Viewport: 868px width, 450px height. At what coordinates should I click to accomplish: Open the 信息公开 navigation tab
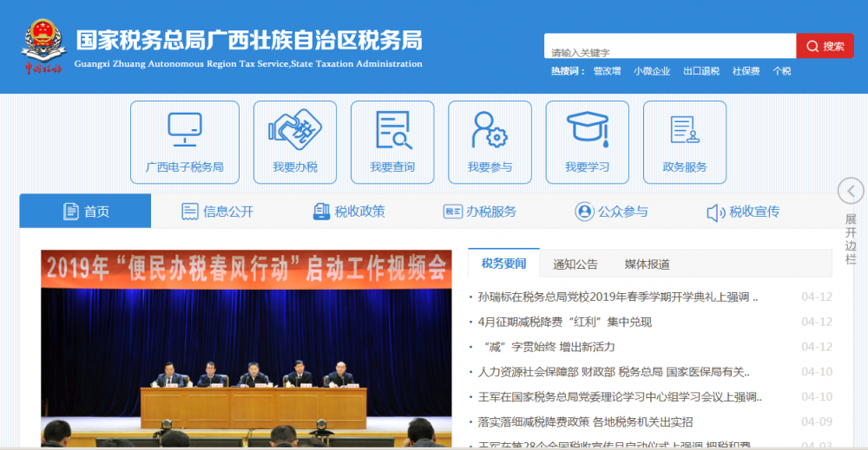pyautogui.click(x=217, y=212)
